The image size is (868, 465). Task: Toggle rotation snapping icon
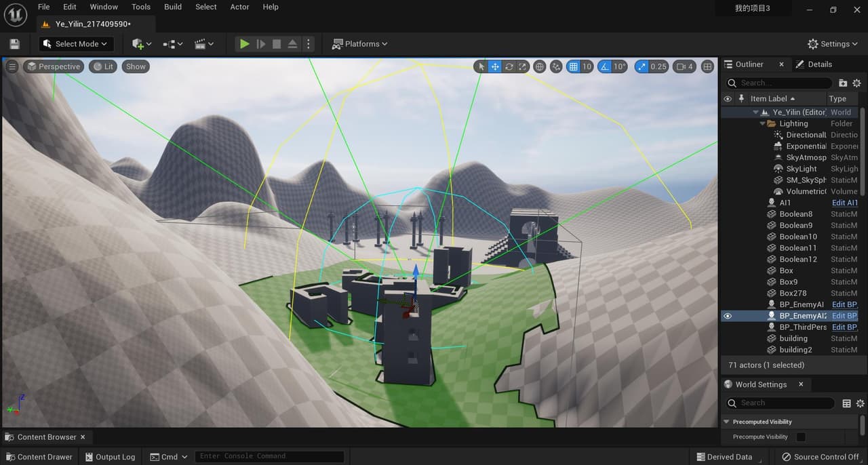[x=605, y=66]
